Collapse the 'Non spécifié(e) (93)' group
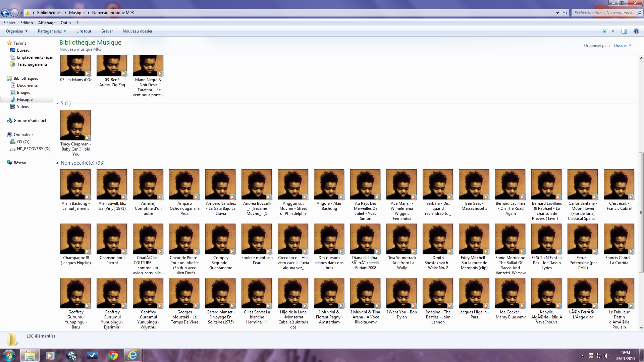Screen dimensions: 644x362 point(57,163)
